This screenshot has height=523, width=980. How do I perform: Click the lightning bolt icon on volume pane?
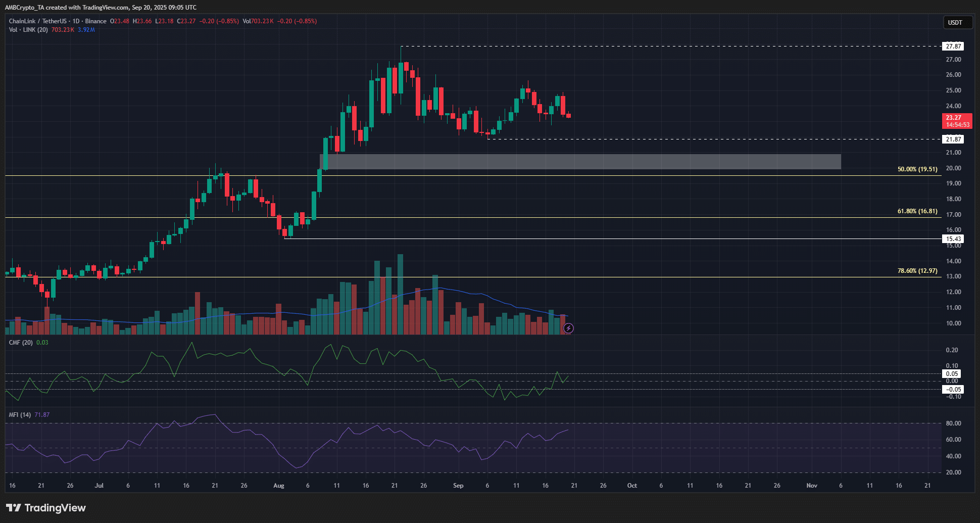coord(568,328)
